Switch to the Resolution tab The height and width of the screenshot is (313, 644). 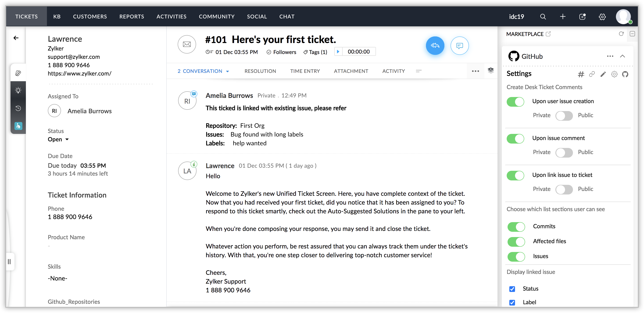260,71
